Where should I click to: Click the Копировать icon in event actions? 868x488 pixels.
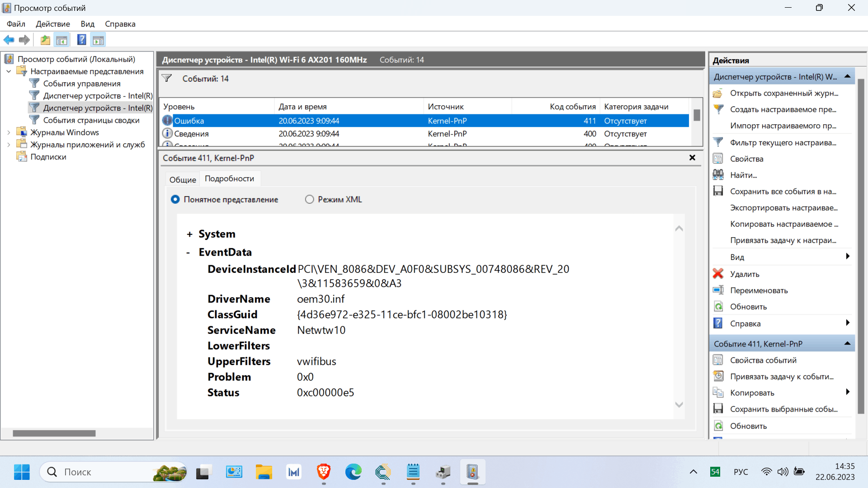coord(718,393)
